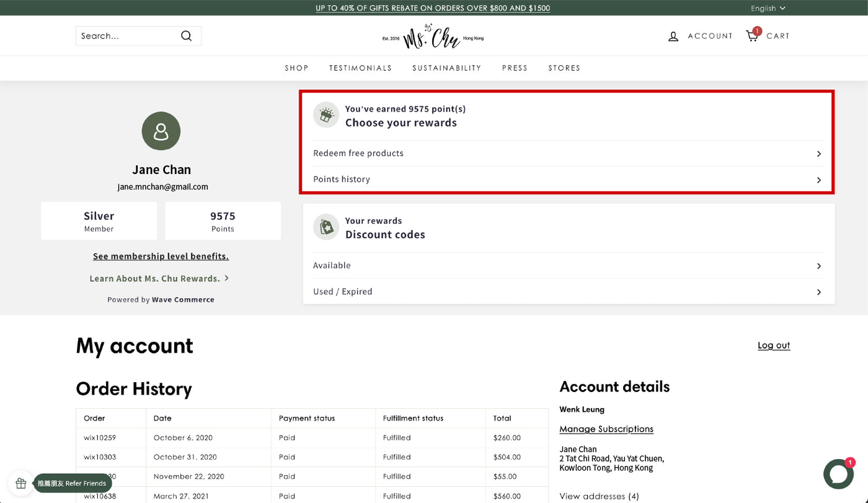Open the chat bubble widget

tap(838, 474)
